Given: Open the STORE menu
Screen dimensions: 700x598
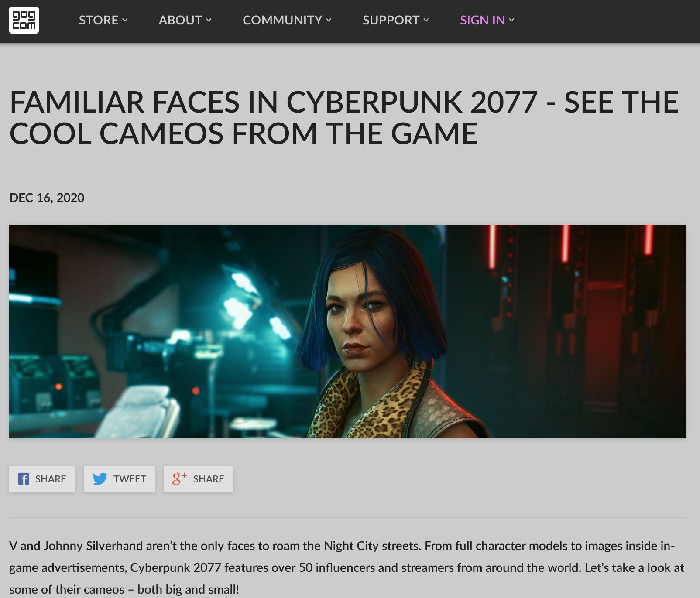Looking at the screenshot, I should tap(103, 20).
